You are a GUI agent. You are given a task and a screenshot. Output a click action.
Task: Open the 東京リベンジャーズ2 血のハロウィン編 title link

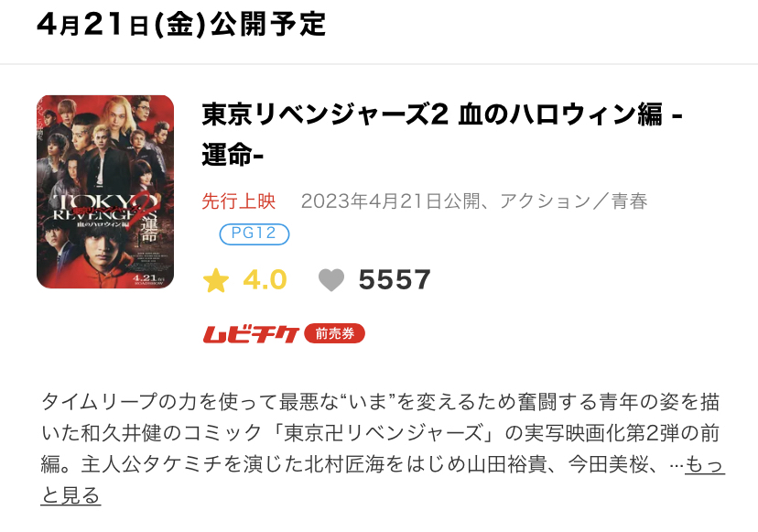click(442, 135)
